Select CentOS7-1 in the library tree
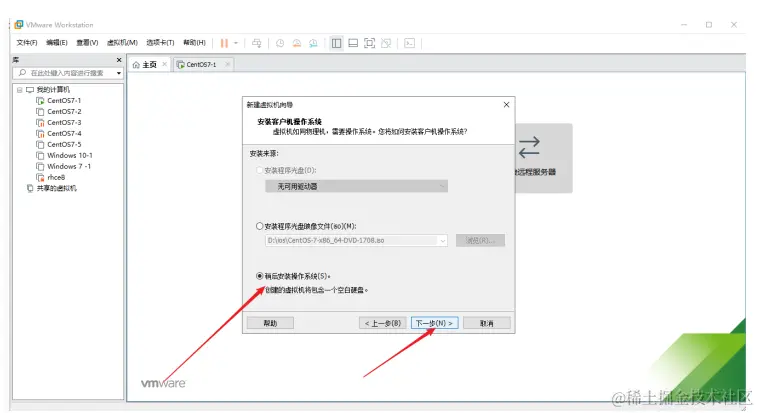759x413 pixels. click(x=64, y=101)
